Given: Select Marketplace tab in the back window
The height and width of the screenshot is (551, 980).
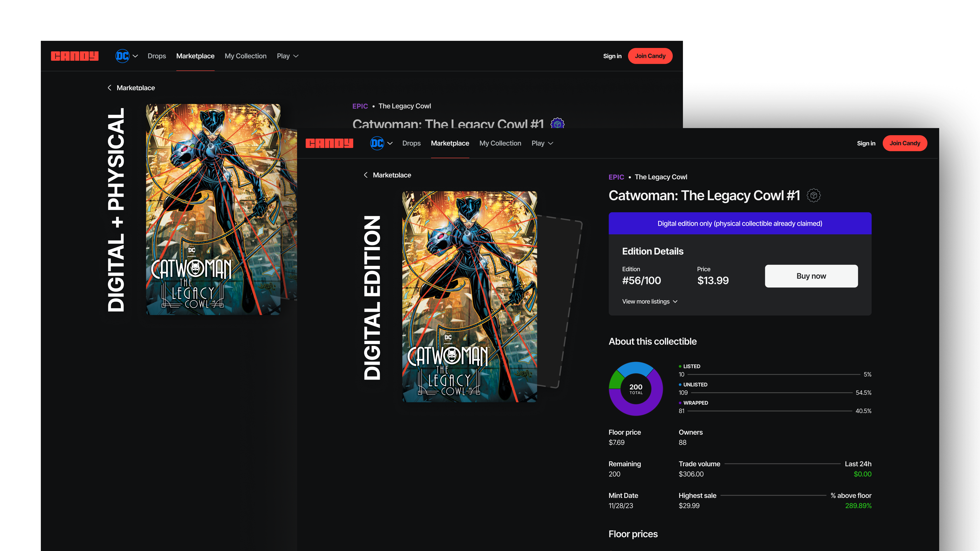Looking at the screenshot, I should pyautogui.click(x=195, y=56).
